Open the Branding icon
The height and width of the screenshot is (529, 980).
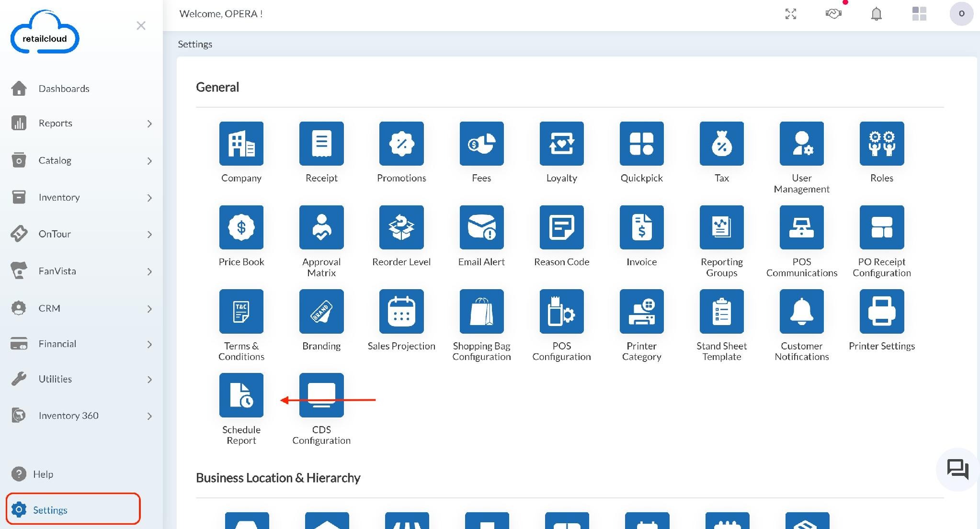tap(321, 311)
